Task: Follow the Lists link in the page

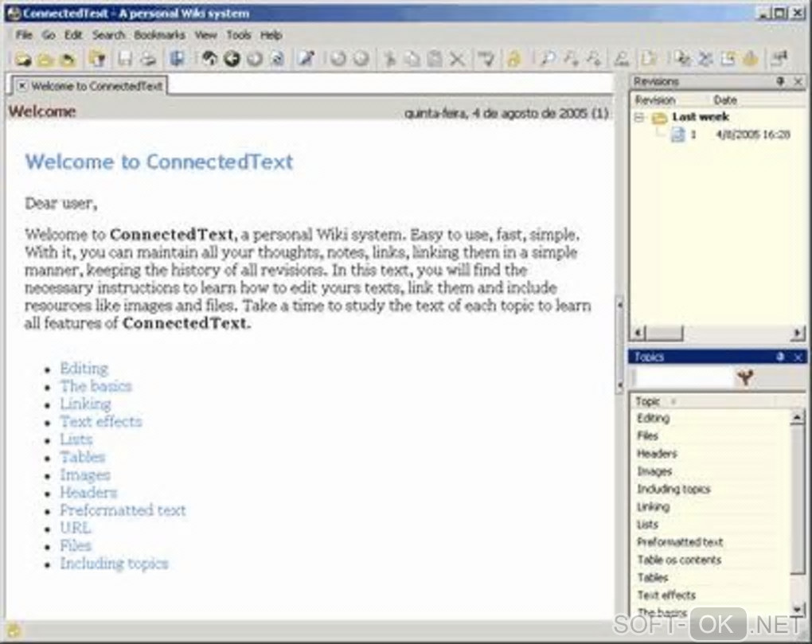Action: 76,439
